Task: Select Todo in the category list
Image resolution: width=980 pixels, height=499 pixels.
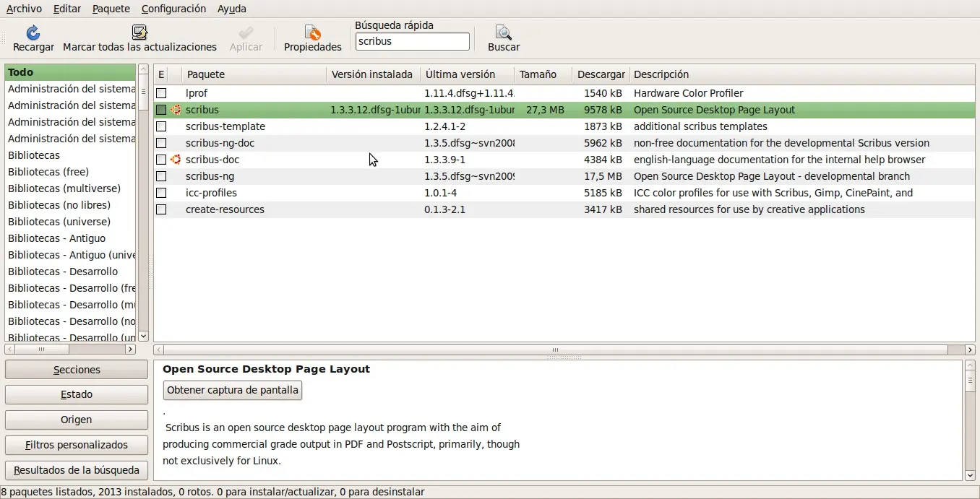Action: point(71,72)
